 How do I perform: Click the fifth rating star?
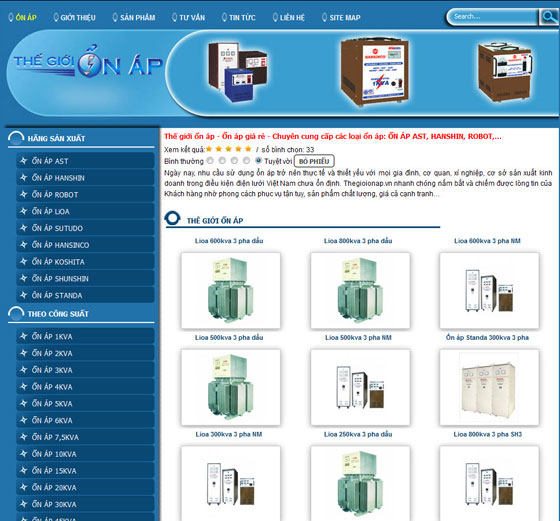click(x=248, y=149)
